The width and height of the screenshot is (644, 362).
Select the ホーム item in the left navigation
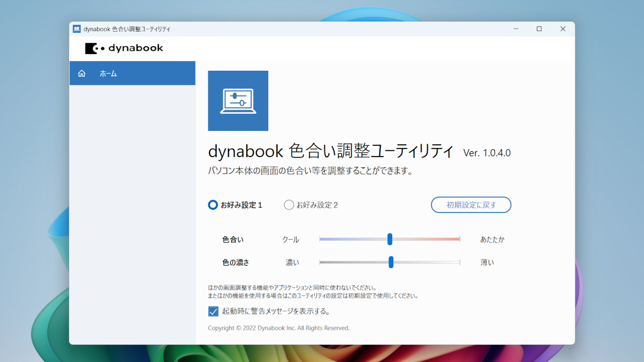coord(108,73)
